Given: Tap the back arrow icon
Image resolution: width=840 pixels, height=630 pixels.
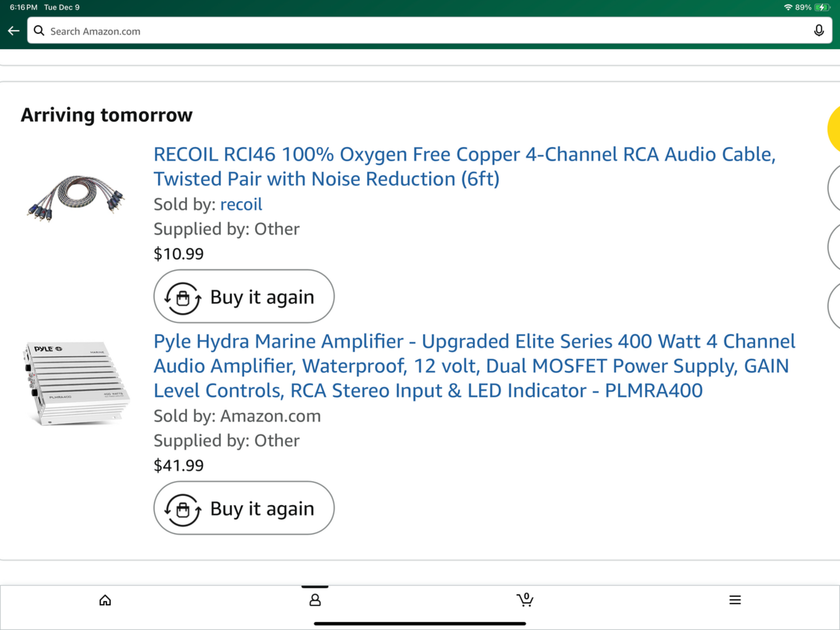Looking at the screenshot, I should 14,31.
